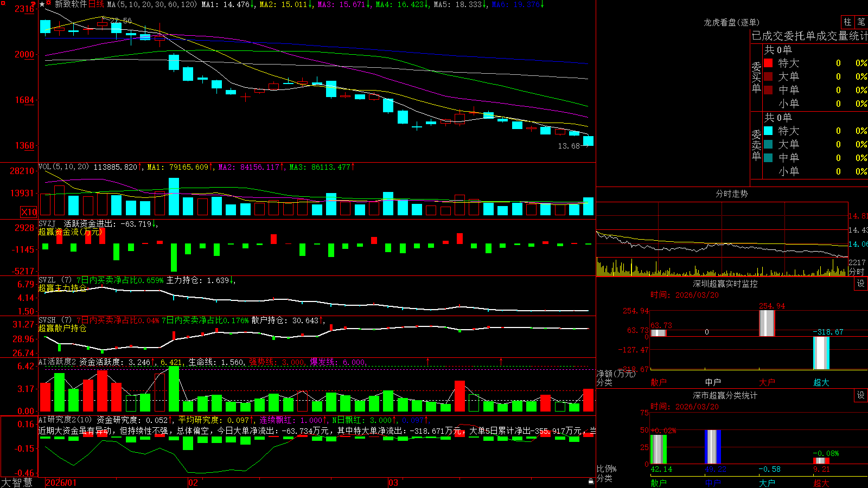Click the 强势线: 3.000 label
This screenshot has height=488, width=868.
click(x=277, y=362)
